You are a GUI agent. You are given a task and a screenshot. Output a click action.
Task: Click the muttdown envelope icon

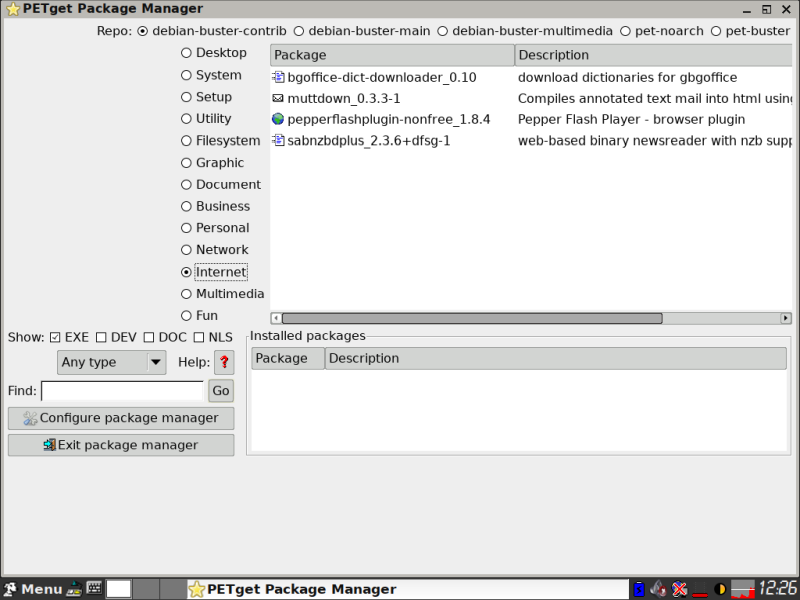tap(278, 98)
